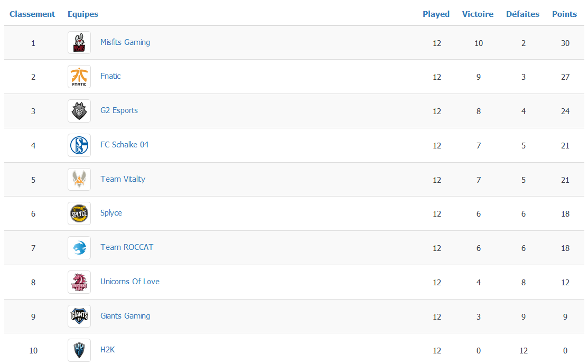Click the G2 Esports logo icon
This screenshot has width=588, height=364.
tap(79, 111)
